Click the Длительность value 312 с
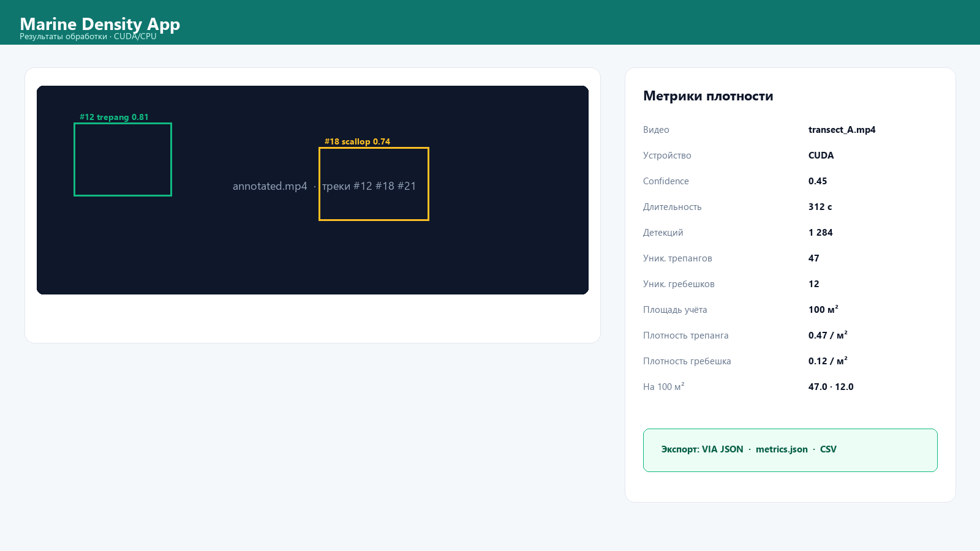The width and height of the screenshot is (980, 551). (820, 207)
